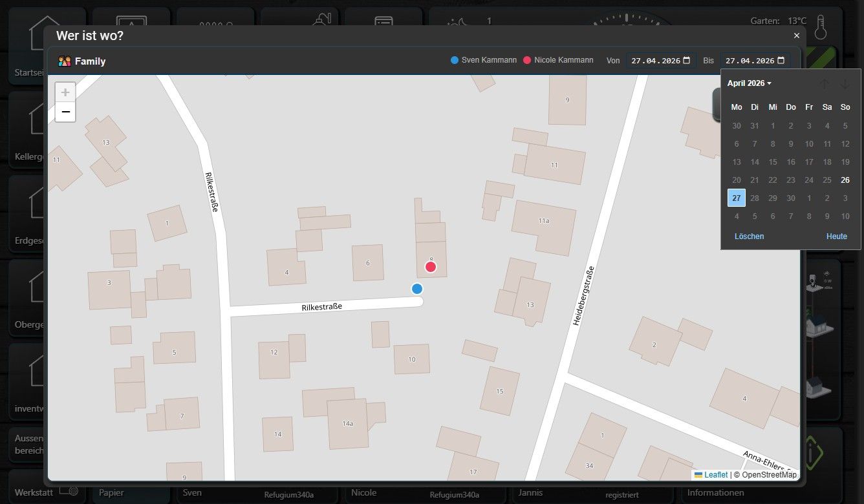864x504 pixels.
Task: Select the red Nicole location marker on map
Action: click(431, 266)
